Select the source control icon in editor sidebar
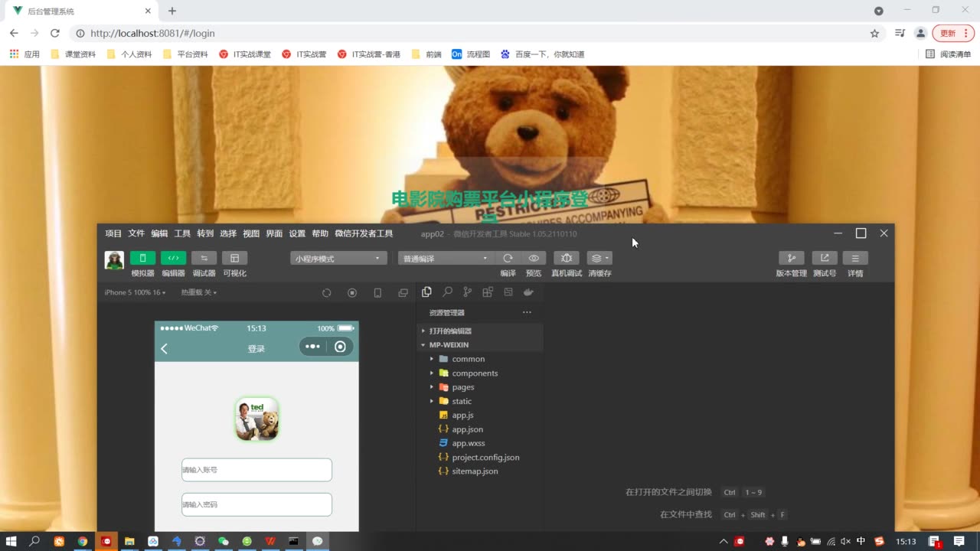980x551 pixels. point(468,292)
